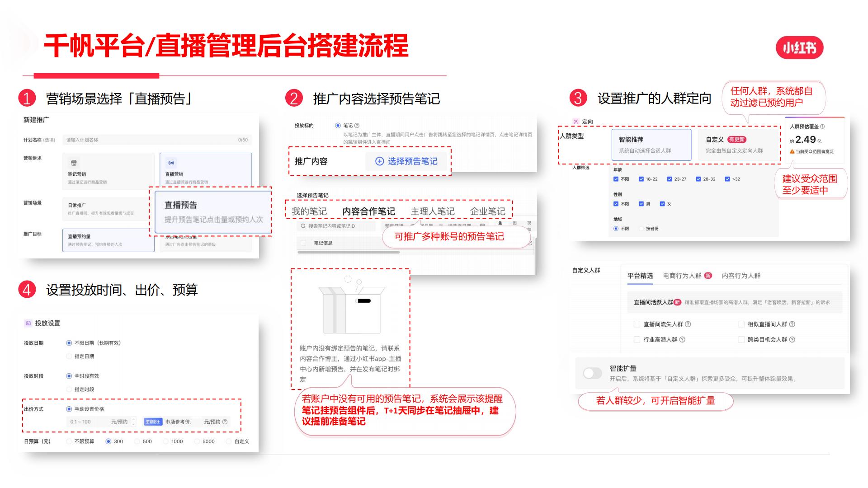Viewport: 868px width, 488px height.
Task: Switch to 我的笔记 tab
Action: 309,211
